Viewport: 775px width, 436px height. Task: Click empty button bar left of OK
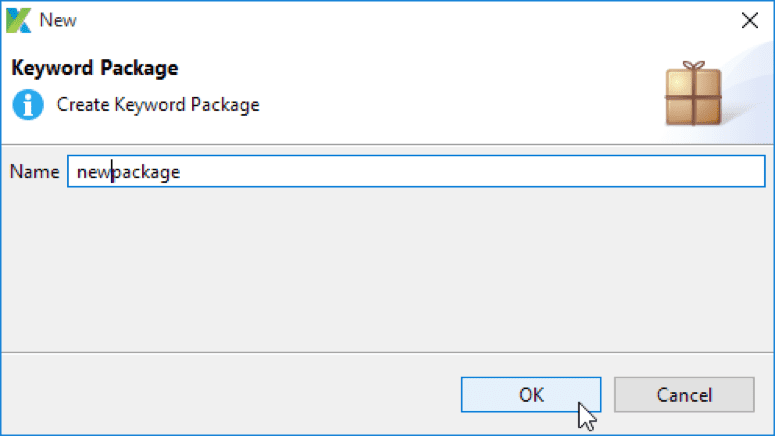tap(230, 394)
